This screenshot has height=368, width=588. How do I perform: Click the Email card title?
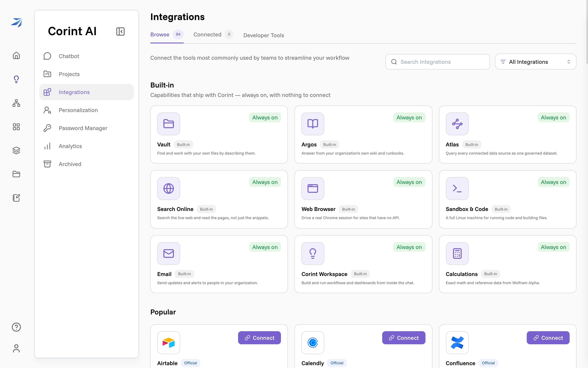point(164,274)
